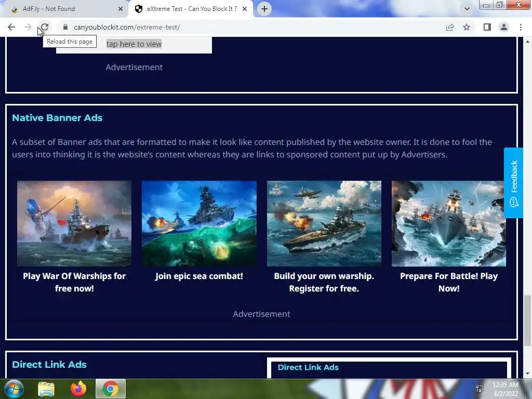Click the Native Banner Ads heading

[x=57, y=118]
